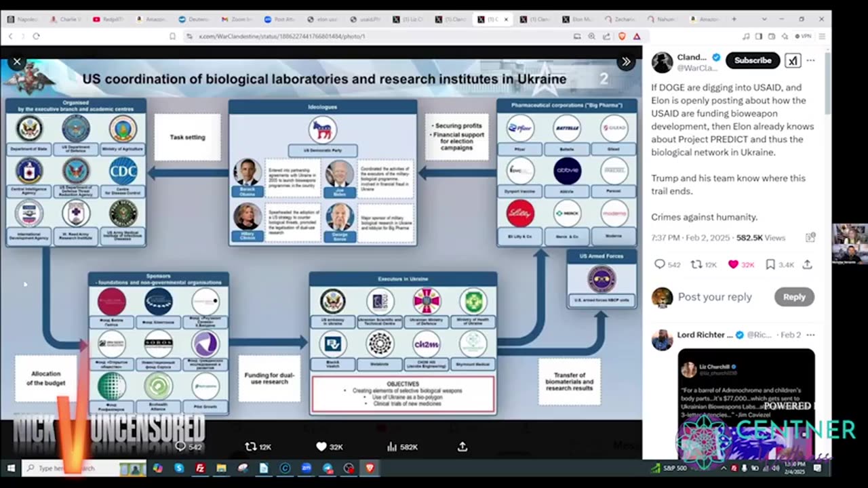
Task: Bookmark this page via address bar bookmark icon
Action: click(x=173, y=36)
